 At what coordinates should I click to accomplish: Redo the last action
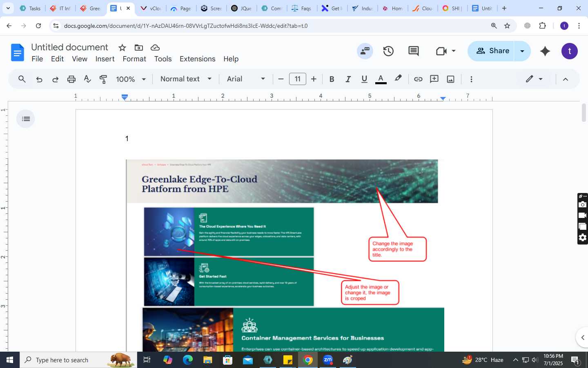(55, 79)
